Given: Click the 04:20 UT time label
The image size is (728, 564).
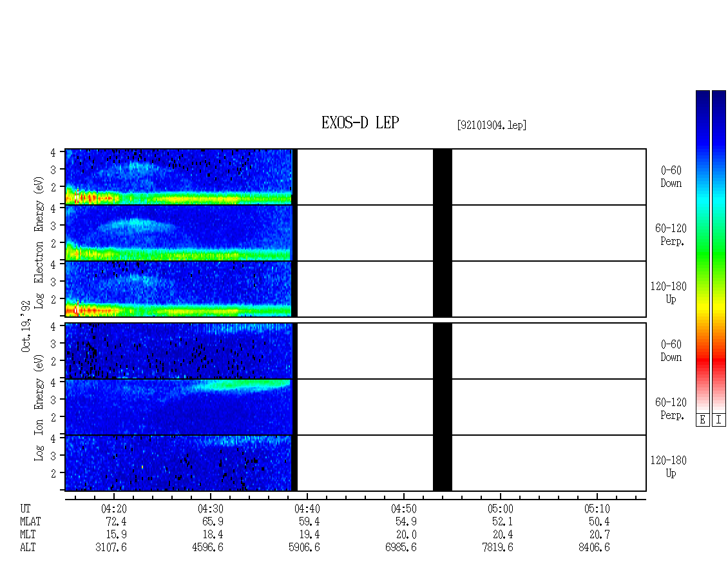Looking at the screenshot, I should [114, 509].
